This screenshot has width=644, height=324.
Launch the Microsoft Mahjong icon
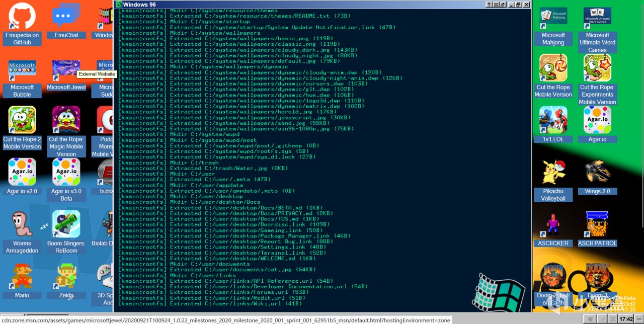click(553, 26)
